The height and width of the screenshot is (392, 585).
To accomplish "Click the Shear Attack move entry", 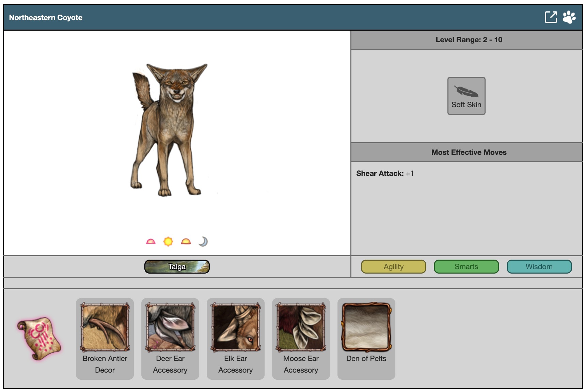I will 385,174.
